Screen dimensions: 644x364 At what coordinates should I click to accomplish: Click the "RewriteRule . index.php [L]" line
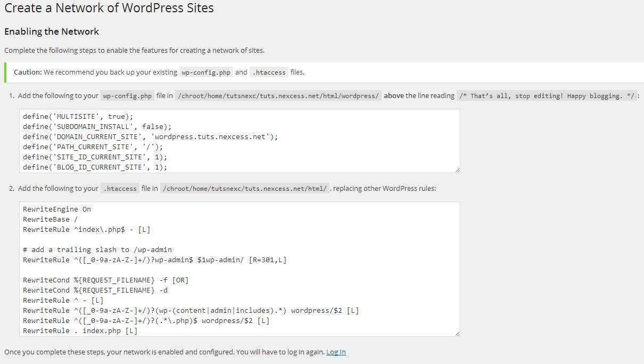pyautogui.click(x=80, y=330)
